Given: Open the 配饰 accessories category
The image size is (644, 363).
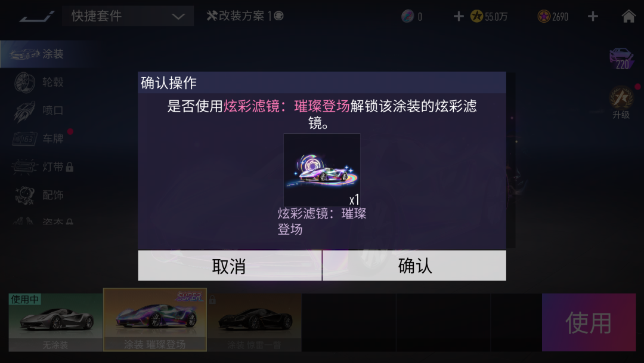Looking at the screenshot, I should point(39,195).
